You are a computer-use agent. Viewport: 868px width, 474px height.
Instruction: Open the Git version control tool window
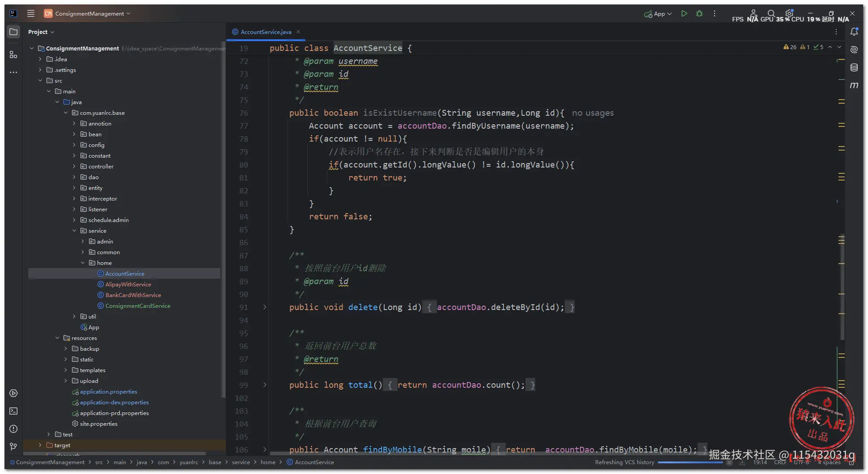point(13,446)
